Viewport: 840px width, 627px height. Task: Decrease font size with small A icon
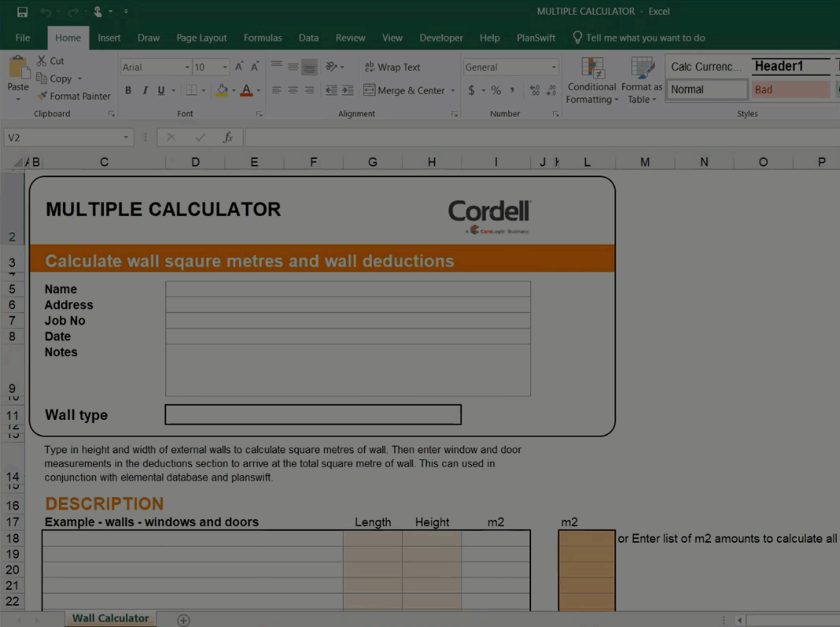tap(255, 66)
